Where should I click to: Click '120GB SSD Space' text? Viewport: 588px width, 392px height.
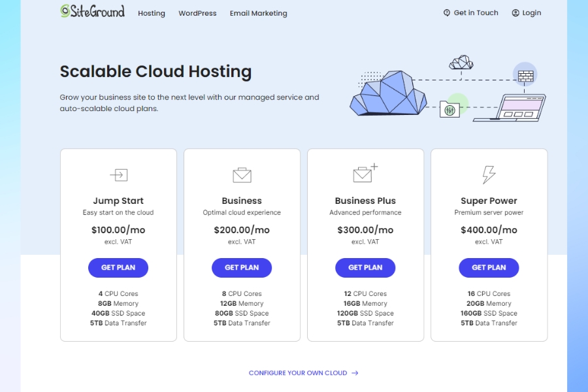point(365,313)
